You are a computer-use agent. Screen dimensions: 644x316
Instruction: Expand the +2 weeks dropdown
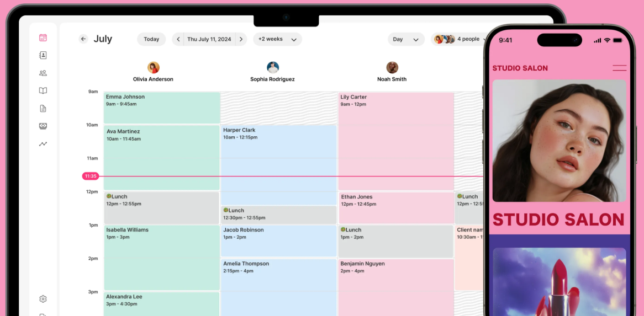277,39
